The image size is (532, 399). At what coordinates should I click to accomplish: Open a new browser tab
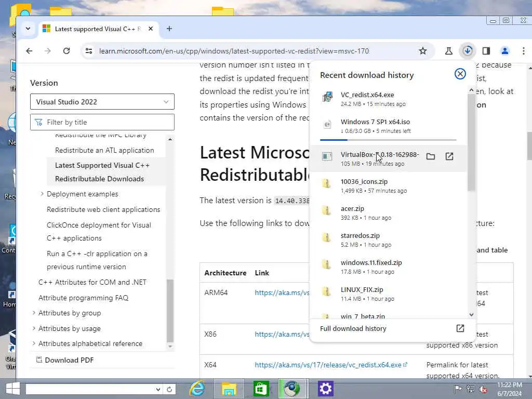click(169, 29)
